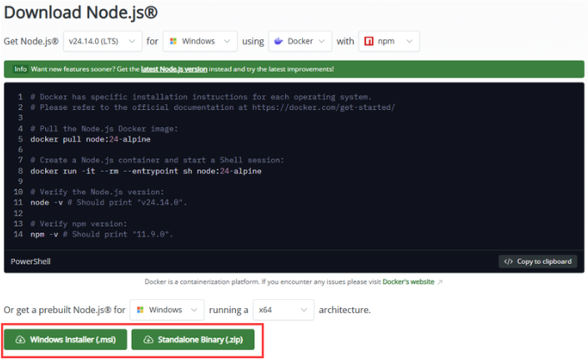This screenshot has width=588, height=364.
Task: Click the code brackets icon on Copy to clipboard
Action: pyautogui.click(x=508, y=262)
